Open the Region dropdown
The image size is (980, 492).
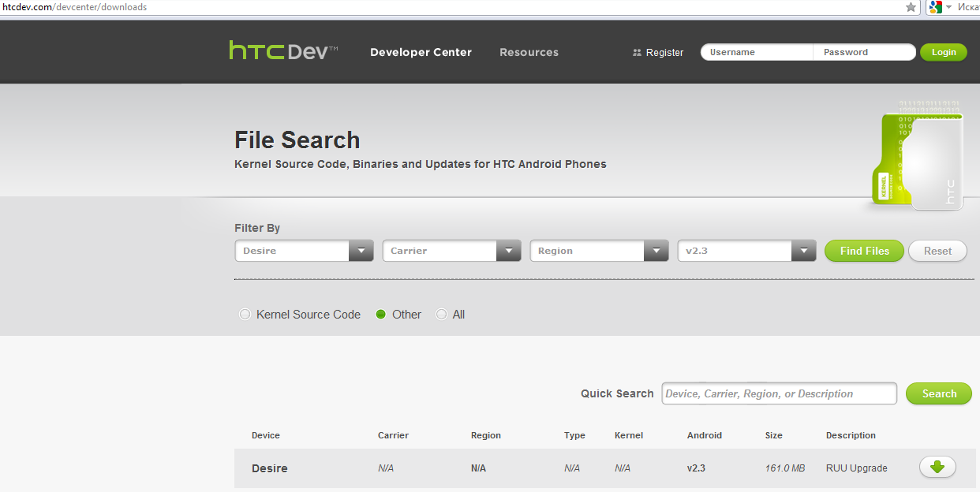599,251
